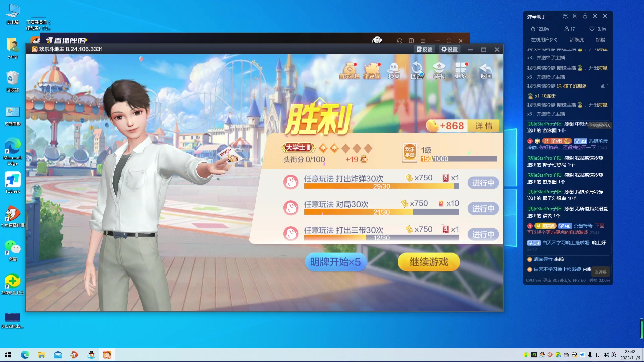Click the volume speaker tray icon
The width and height of the screenshot is (644, 362).
point(606,355)
